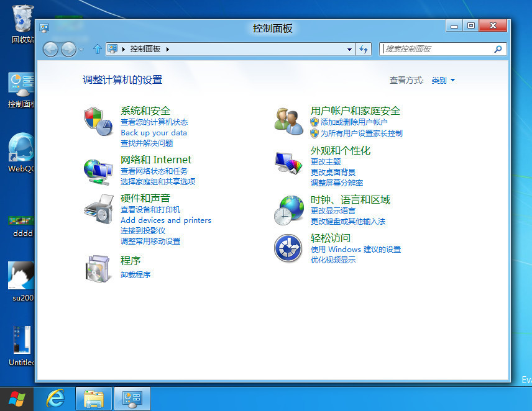Open the System and Security shield icon

[98, 121]
